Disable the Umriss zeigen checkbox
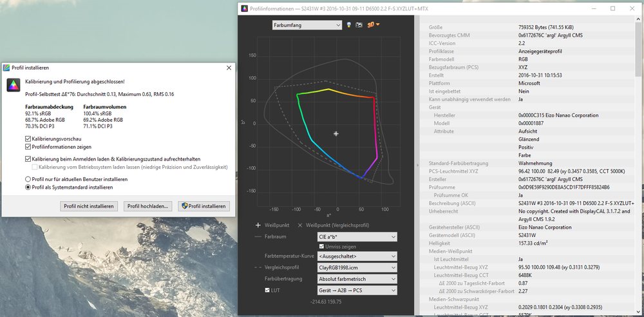 [x=322, y=246]
